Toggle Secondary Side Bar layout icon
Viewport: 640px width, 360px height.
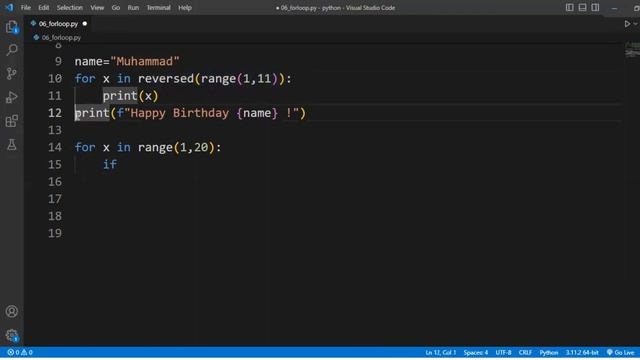tap(596, 7)
